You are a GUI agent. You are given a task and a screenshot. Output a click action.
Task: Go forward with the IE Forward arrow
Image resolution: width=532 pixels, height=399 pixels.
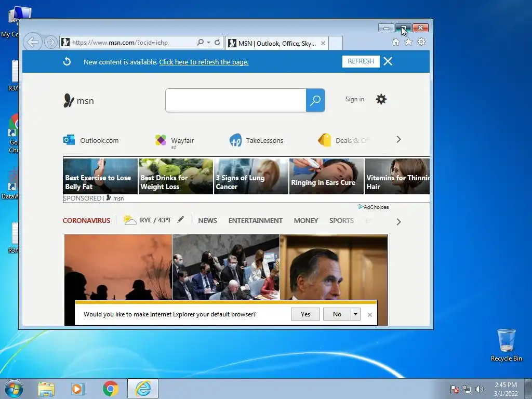(x=51, y=43)
